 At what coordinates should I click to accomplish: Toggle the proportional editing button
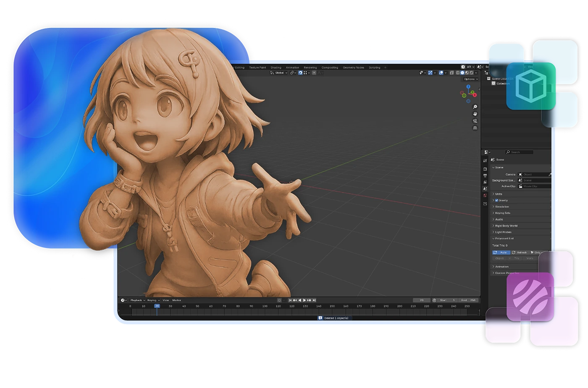[x=314, y=73]
